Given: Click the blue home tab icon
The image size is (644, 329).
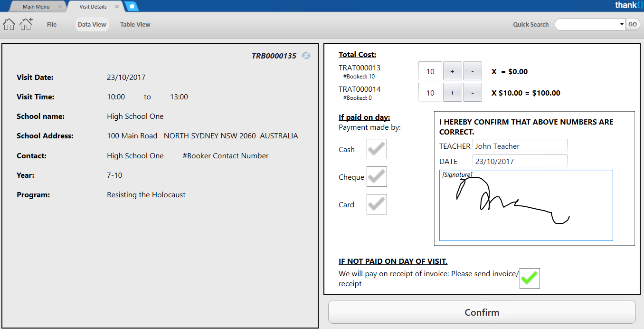Looking at the screenshot, I should (132, 7).
